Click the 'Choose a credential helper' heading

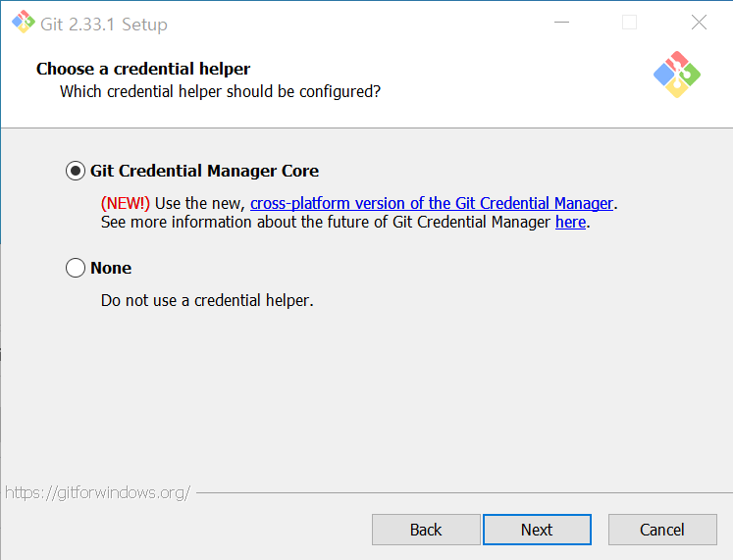143,69
